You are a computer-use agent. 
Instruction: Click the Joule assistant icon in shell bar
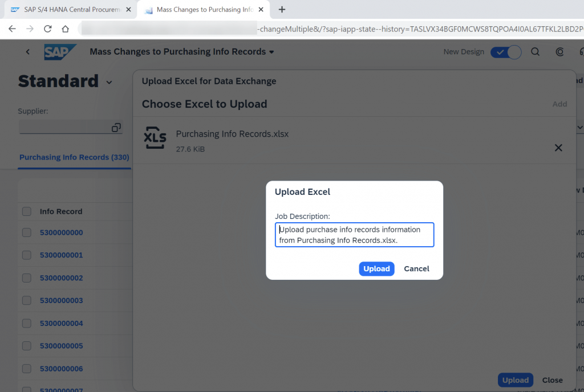(559, 52)
